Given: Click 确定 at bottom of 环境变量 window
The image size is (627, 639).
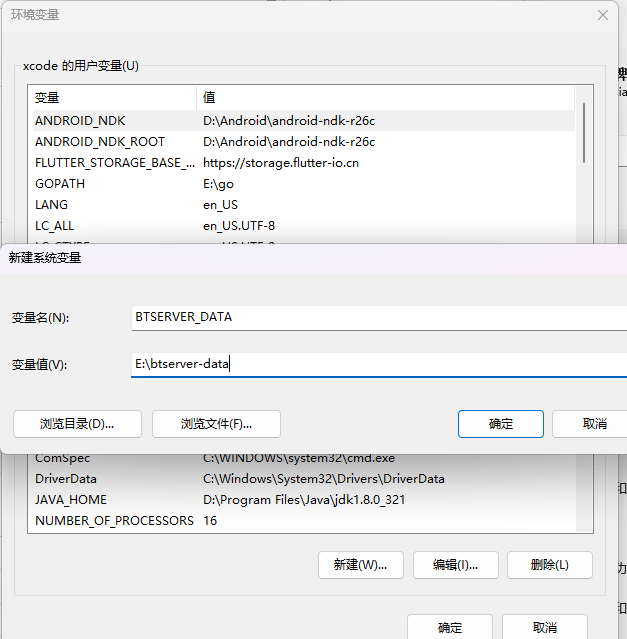Looking at the screenshot, I should click(x=450, y=627).
